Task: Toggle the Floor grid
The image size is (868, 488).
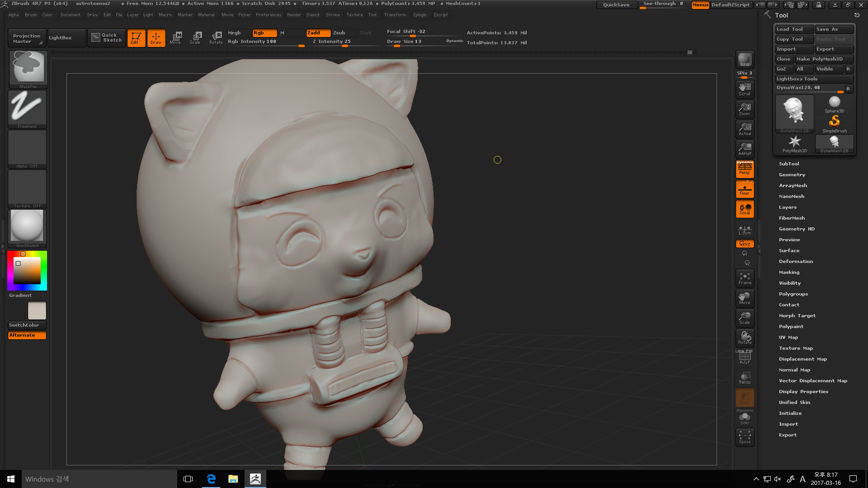Action: pos(745,189)
